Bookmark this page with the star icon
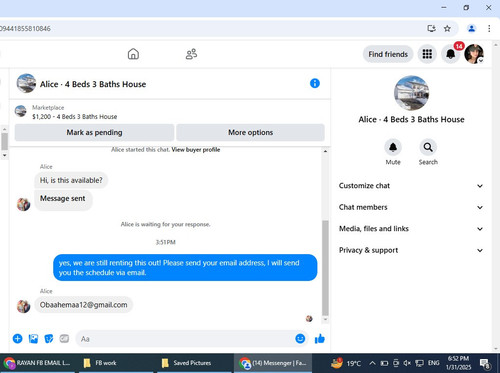Screen dimensions: 500x373 pyautogui.click(x=447, y=29)
